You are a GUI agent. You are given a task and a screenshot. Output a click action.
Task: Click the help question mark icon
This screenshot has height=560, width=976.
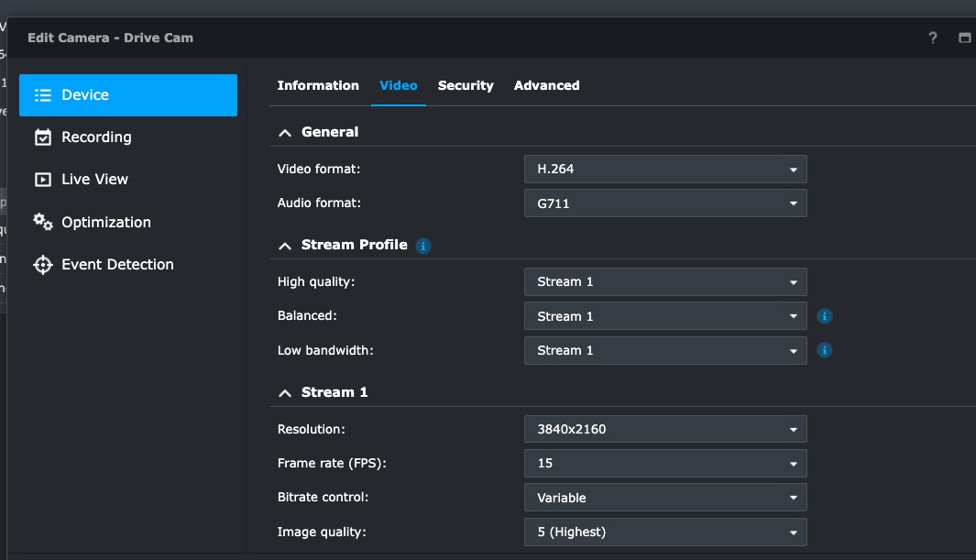(933, 38)
